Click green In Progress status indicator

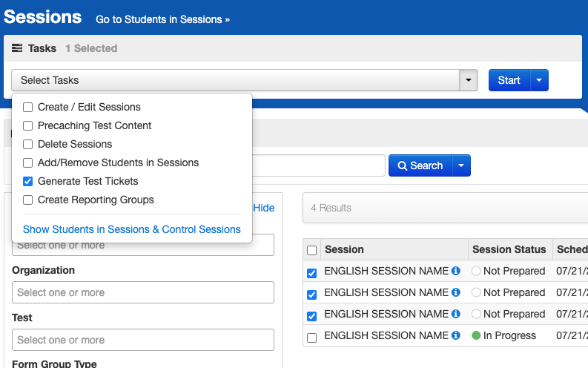[x=476, y=336]
